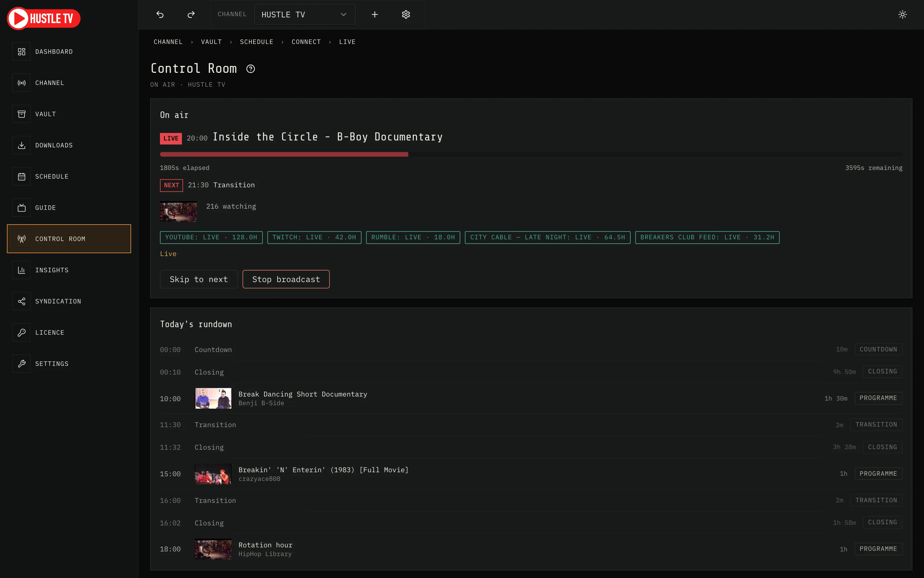Click Skip to next button

coord(199,279)
